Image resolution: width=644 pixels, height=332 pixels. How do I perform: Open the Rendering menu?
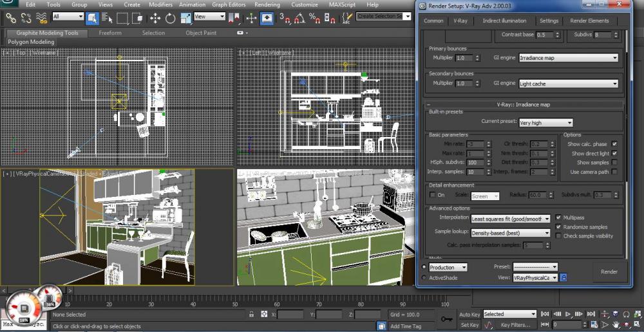click(x=267, y=5)
